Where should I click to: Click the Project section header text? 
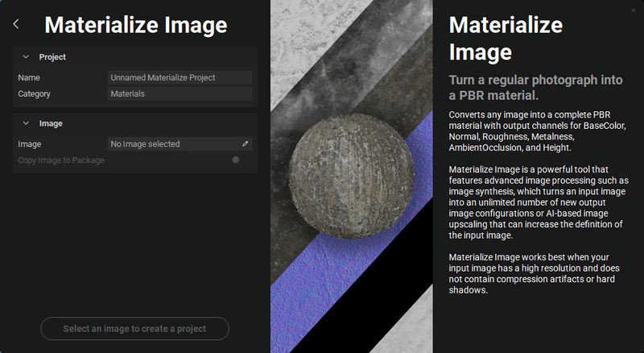(x=52, y=56)
